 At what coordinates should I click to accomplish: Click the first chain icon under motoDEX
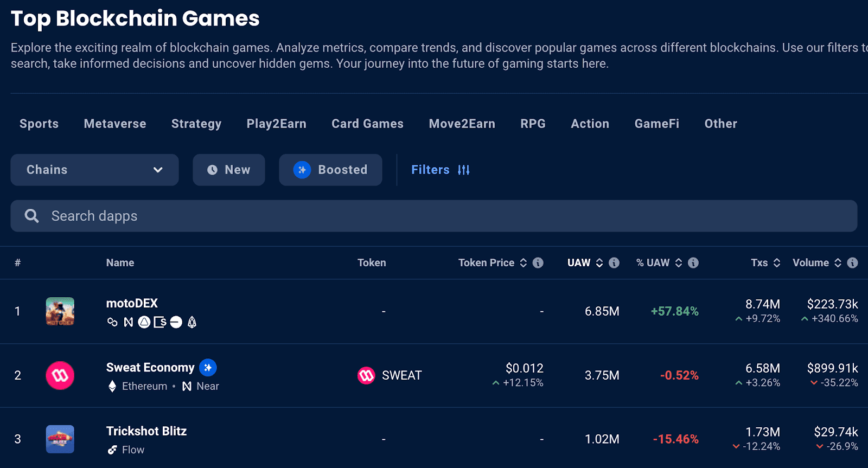click(x=112, y=322)
